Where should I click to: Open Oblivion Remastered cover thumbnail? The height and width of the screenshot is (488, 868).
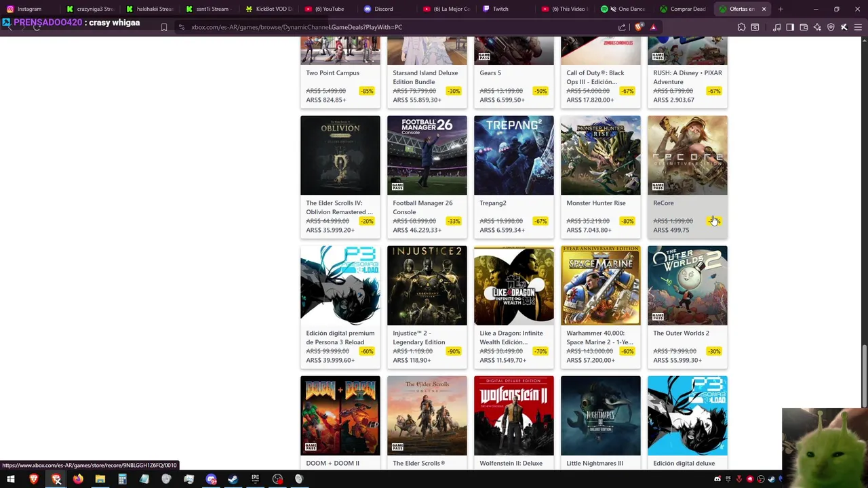(340, 155)
